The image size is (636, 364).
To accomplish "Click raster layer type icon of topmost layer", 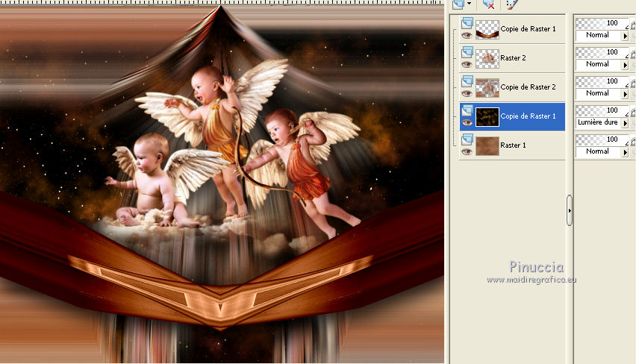I will (x=467, y=22).
